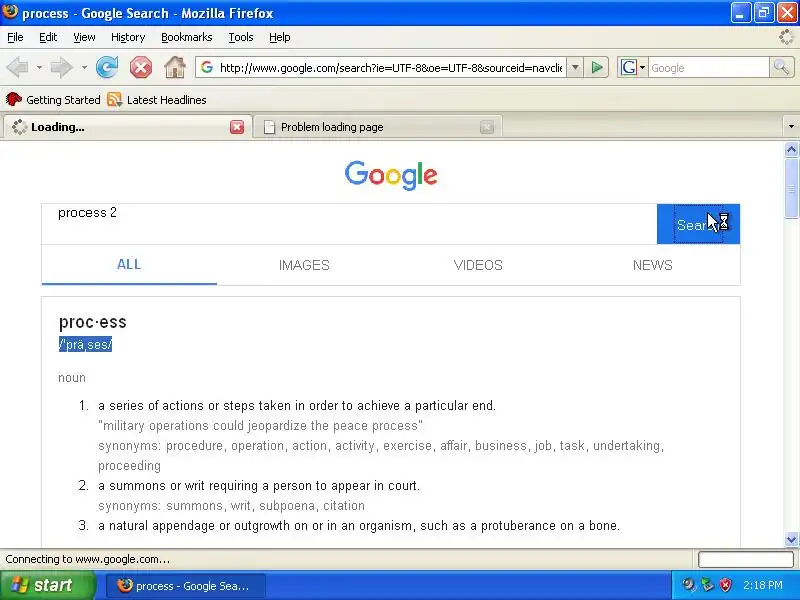
Task: Click the address bar URL field
Action: coord(390,67)
